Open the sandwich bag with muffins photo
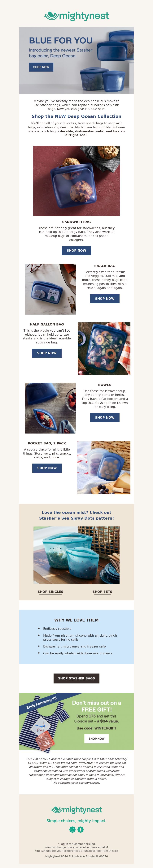153x868 pixels. click(x=76, y=181)
